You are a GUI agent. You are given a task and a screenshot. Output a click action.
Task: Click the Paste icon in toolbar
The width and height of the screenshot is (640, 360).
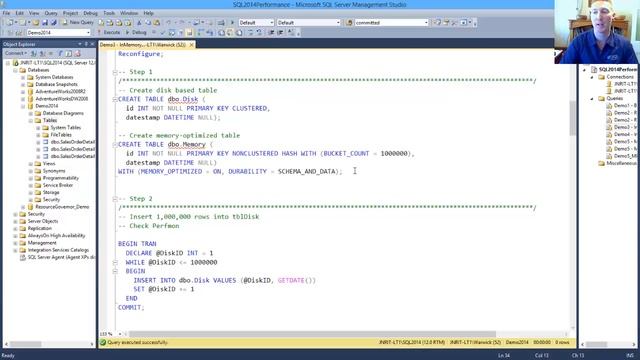(x=156, y=22)
